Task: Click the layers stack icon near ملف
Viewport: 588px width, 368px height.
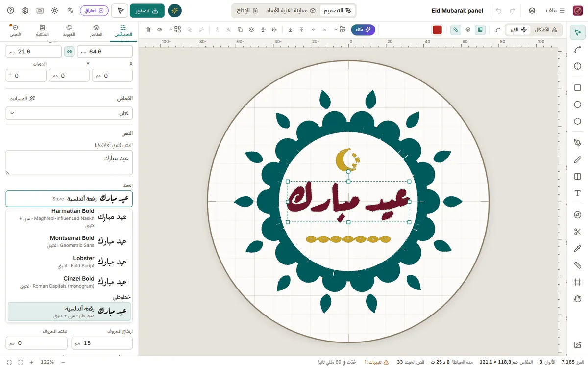Action: [532, 10]
